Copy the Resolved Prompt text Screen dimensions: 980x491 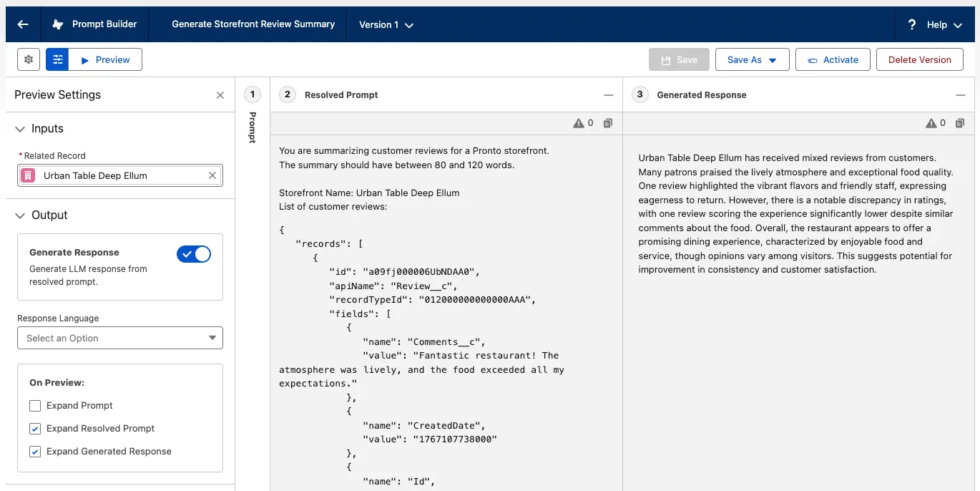607,123
